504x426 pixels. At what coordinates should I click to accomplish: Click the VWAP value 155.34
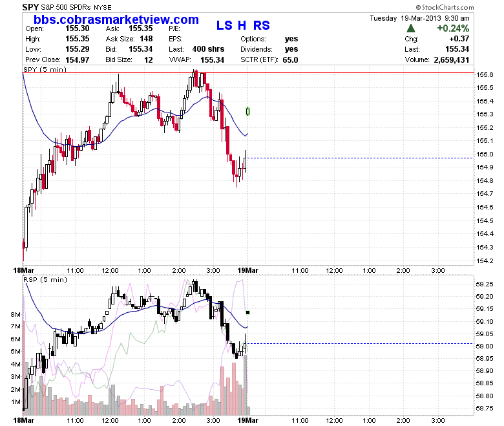212,60
